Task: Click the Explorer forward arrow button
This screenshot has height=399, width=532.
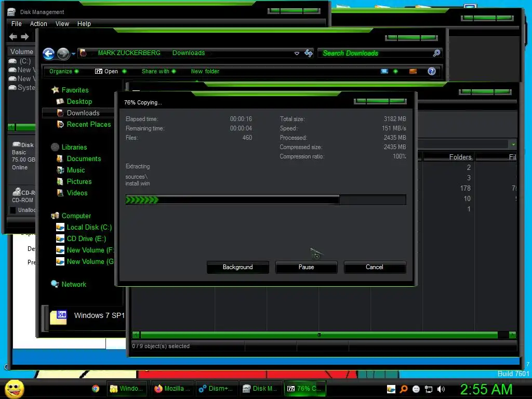Action: 63,54
